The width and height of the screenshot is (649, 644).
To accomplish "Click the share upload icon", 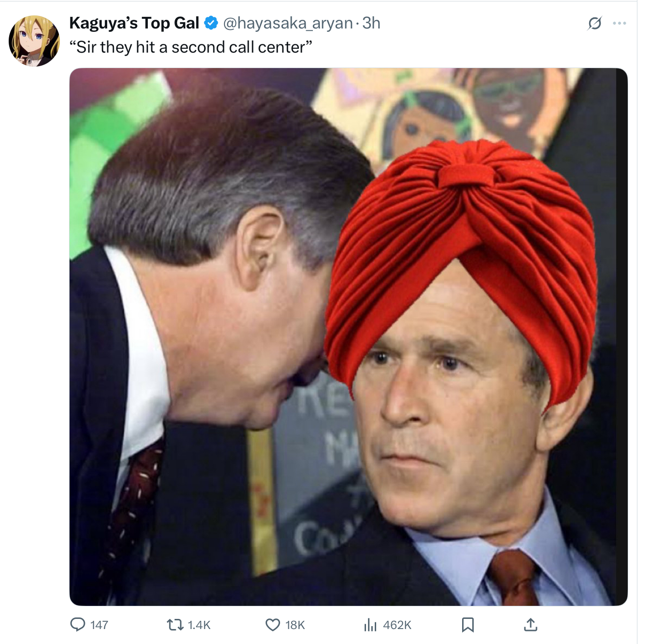I will 530,625.
